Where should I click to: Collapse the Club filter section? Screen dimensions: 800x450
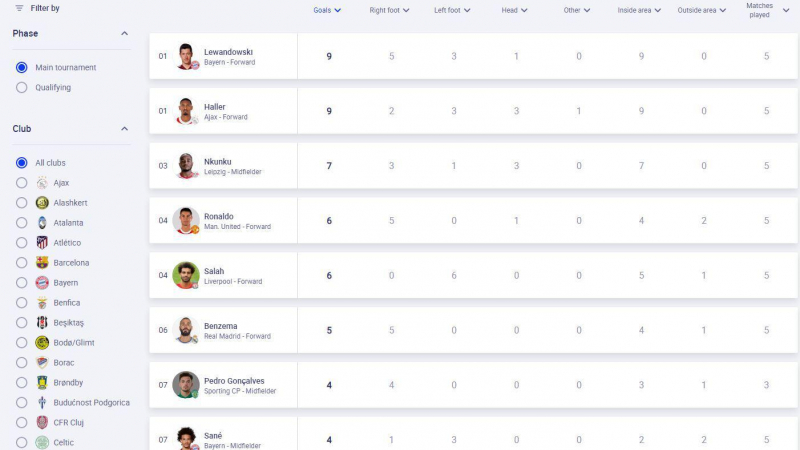(x=125, y=129)
